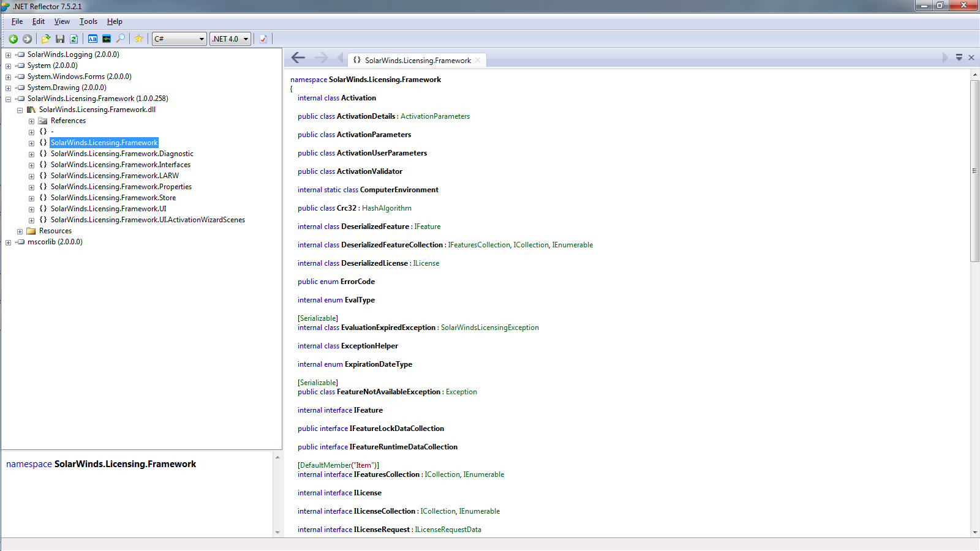Click the grey Forward arrow in toolbar

(x=27, y=39)
